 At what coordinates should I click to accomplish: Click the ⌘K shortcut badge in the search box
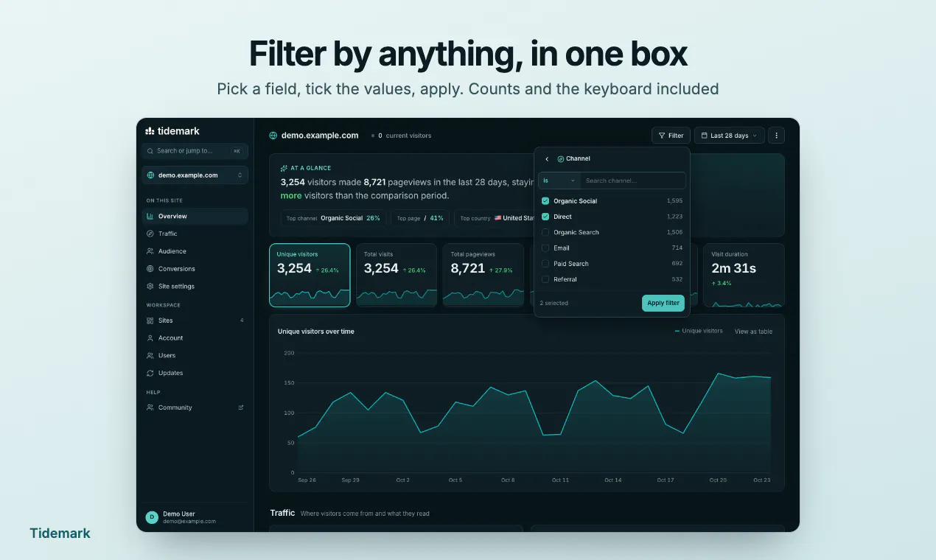point(237,151)
